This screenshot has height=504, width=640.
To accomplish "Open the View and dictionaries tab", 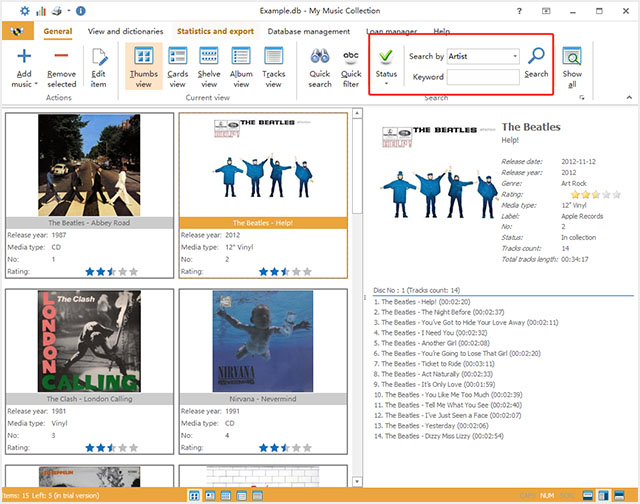I will coord(126,32).
